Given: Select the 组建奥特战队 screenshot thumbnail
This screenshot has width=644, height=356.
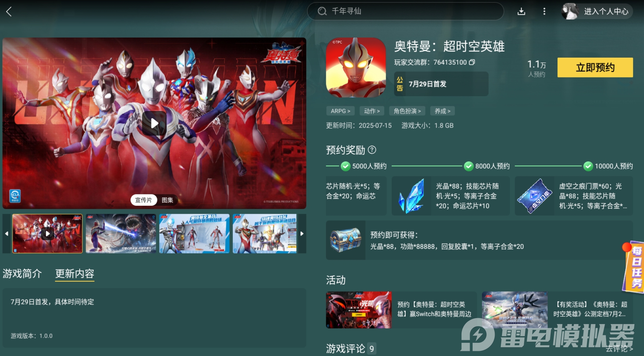Looking at the screenshot, I should click(x=265, y=234).
